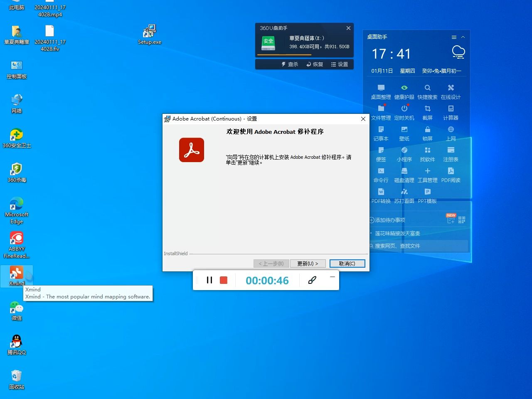
Task: Close the Adobe Acrobat setup dialog
Action: (x=363, y=119)
